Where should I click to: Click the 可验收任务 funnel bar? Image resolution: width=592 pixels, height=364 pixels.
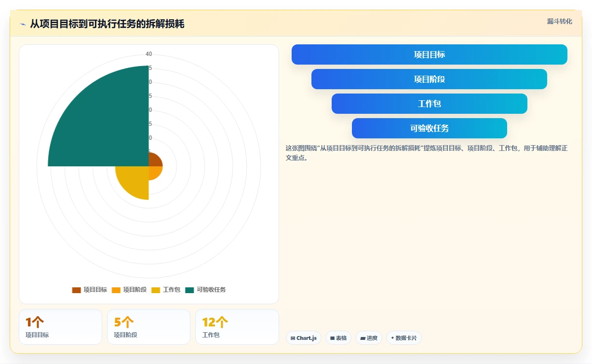[430, 128]
